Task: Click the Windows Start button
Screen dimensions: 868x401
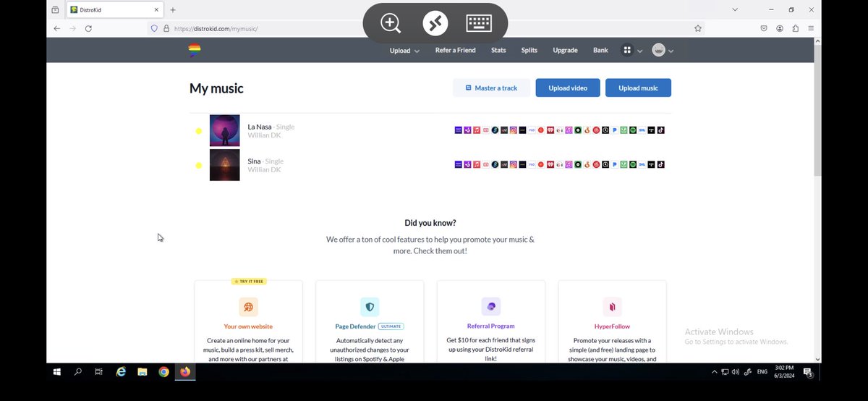Action: click(56, 372)
